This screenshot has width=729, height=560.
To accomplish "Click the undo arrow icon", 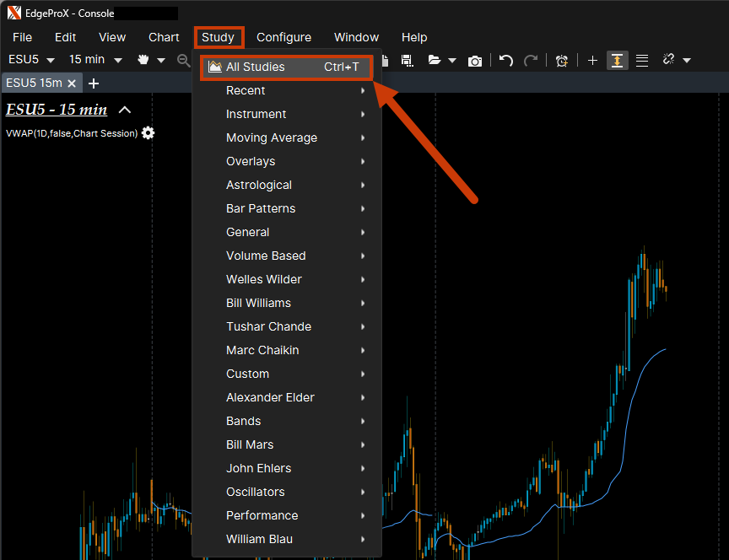I will click(506, 60).
